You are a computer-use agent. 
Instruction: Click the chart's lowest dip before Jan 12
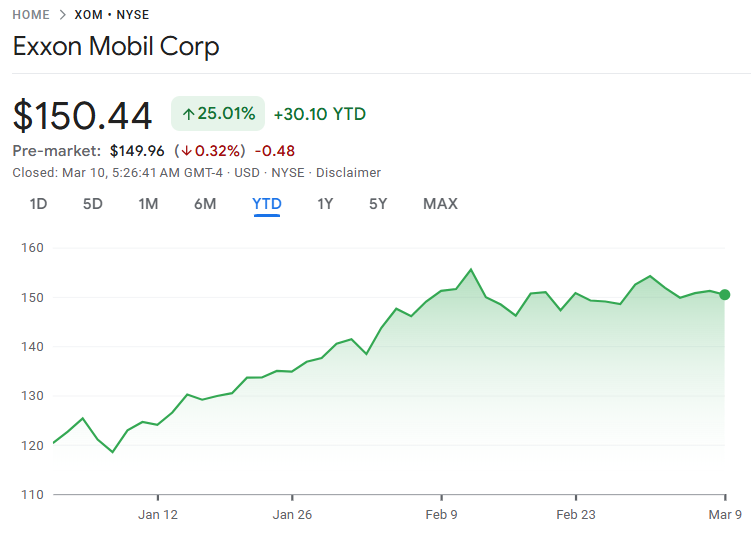[x=112, y=452]
